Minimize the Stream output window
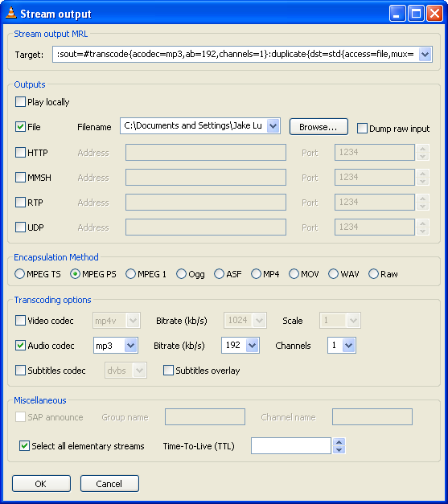The width and height of the screenshot is (448, 504). click(397, 14)
